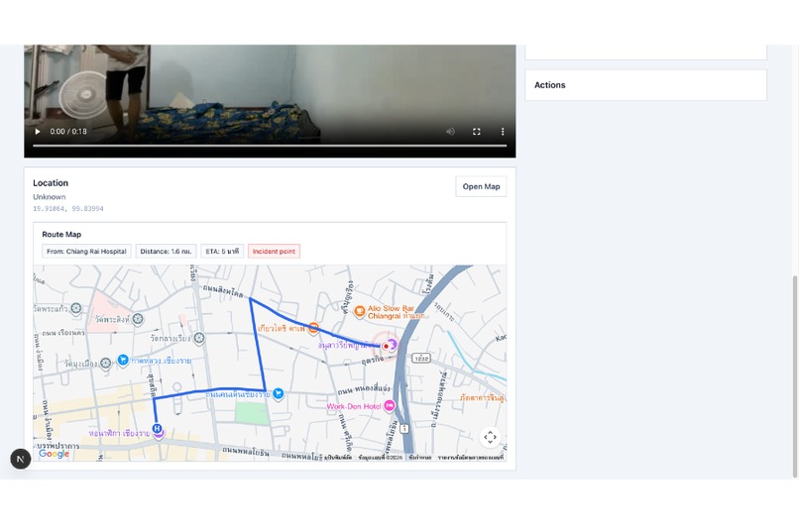The width and height of the screenshot is (799, 532).
Task: Click the Wat Phra Kaew temple marker
Action: tap(76, 308)
